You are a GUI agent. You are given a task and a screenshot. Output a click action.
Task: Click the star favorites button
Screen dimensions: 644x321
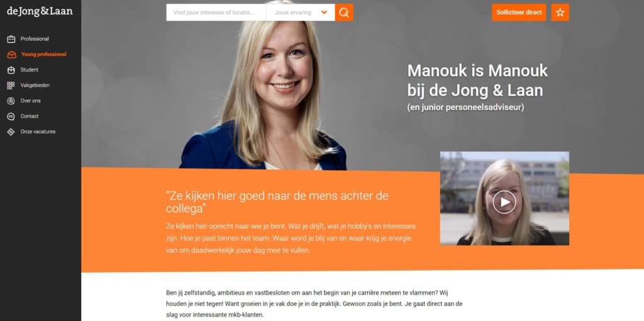click(x=560, y=13)
